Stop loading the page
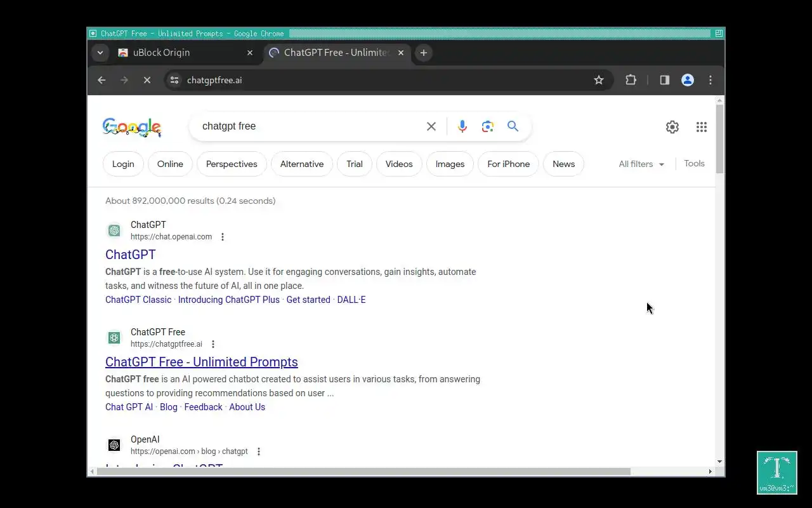The height and width of the screenshot is (508, 812). pos(147,80)
